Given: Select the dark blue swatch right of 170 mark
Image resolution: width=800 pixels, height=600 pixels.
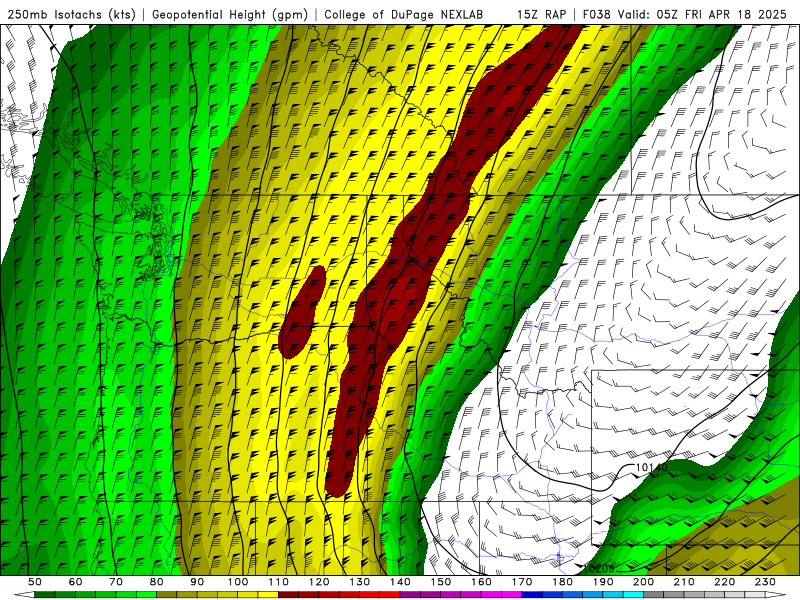Looking at the screenshot, I should (532, 595).
